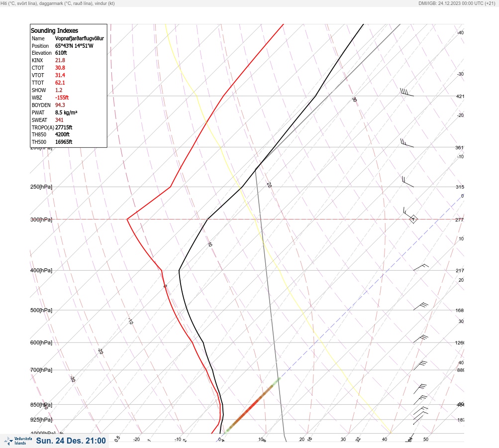The width and height of the screenshot is (499, 448).
Task: Select the BOYDEN value 94.3
Action: click(x=60, y=105)
